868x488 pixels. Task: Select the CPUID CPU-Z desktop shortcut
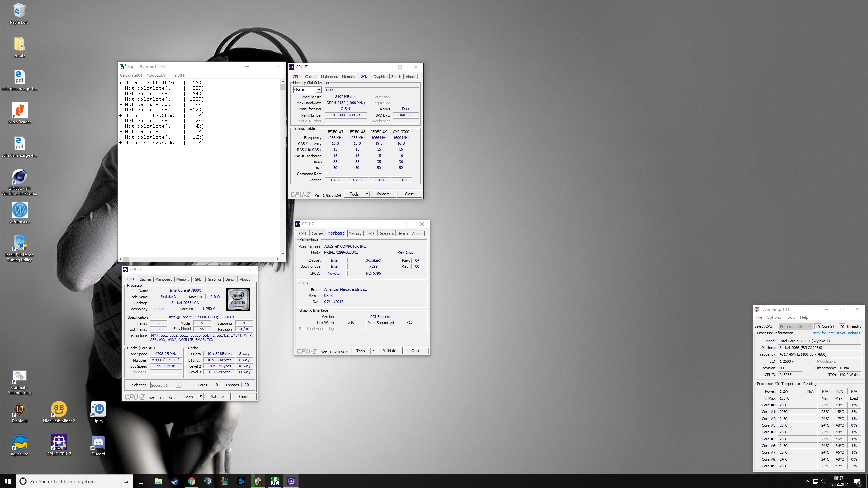59,445
